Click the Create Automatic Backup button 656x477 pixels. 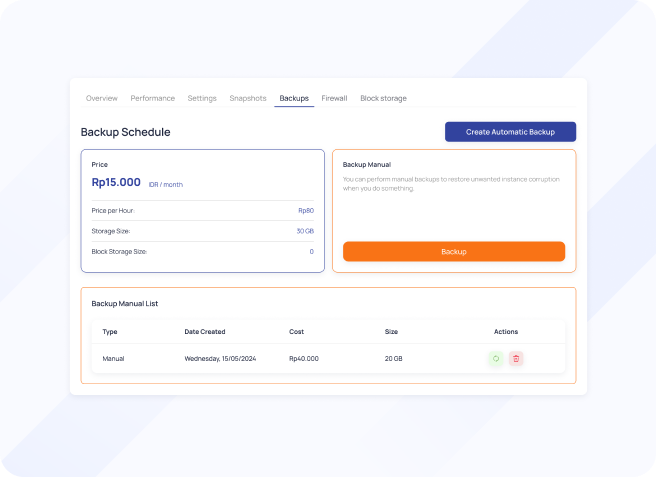510,132
